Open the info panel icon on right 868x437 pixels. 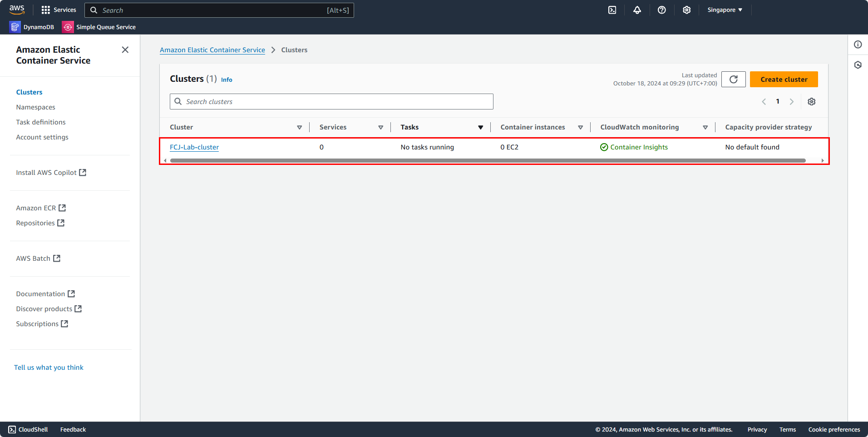[x=858, y=45]
